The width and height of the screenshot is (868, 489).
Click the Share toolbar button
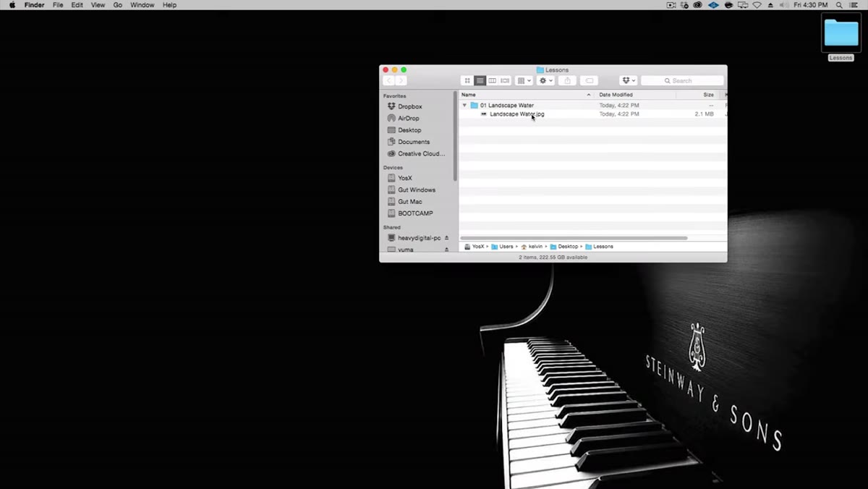click(567, 80)
